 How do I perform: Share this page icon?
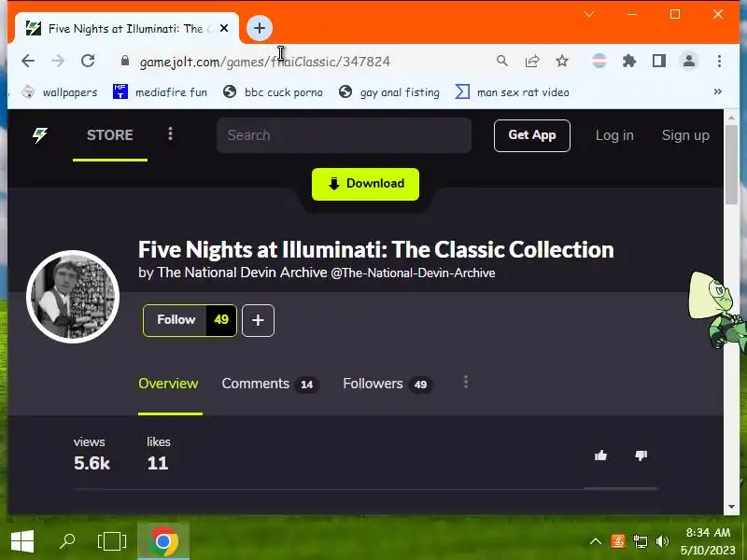coord(532,61)
